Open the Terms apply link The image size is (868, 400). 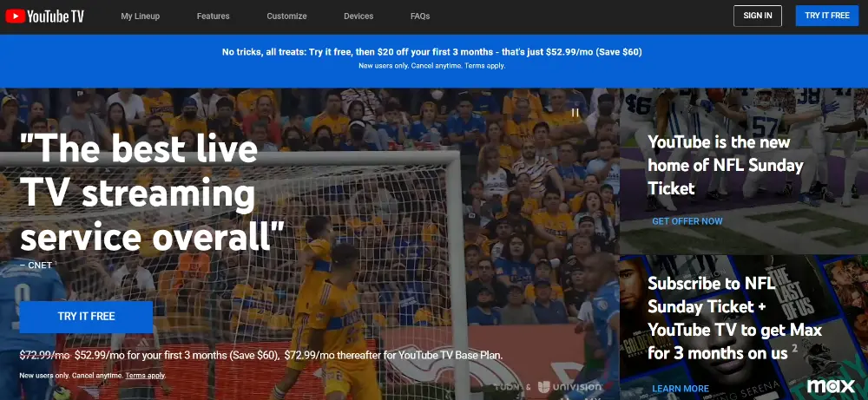click(145, 376)
